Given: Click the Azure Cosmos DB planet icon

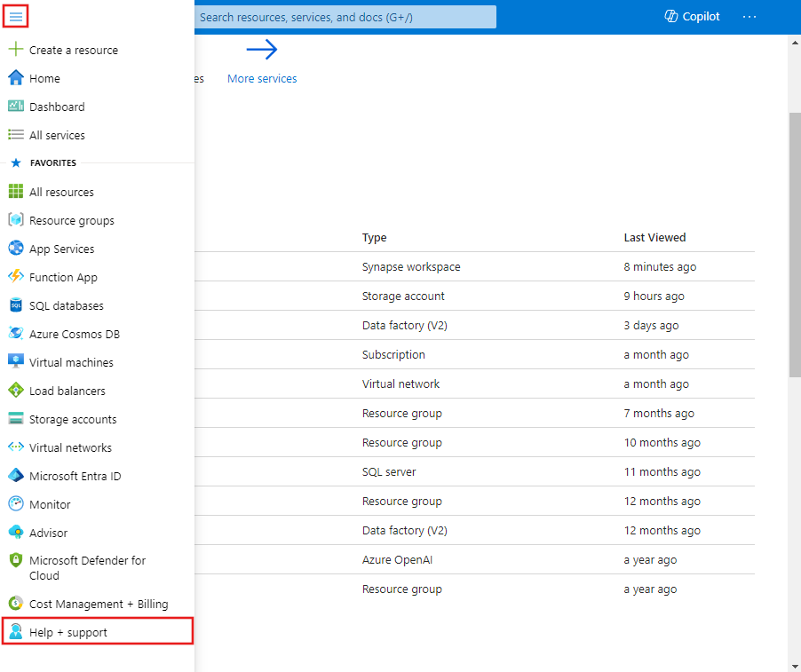Looking at the screenshot, I should pos(16,333).
